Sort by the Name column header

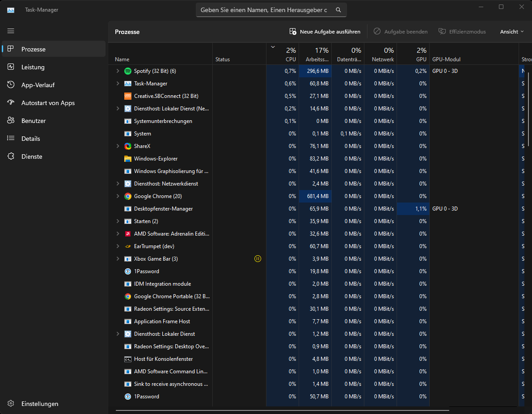[160, 54]
